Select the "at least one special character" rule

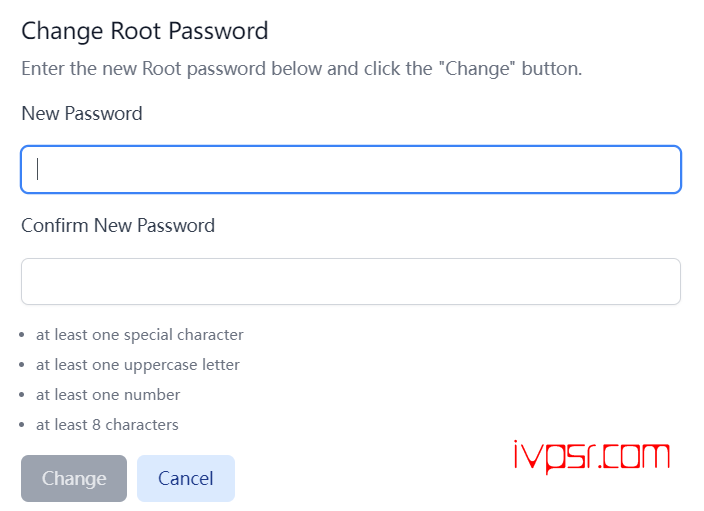tap(140, 335)
